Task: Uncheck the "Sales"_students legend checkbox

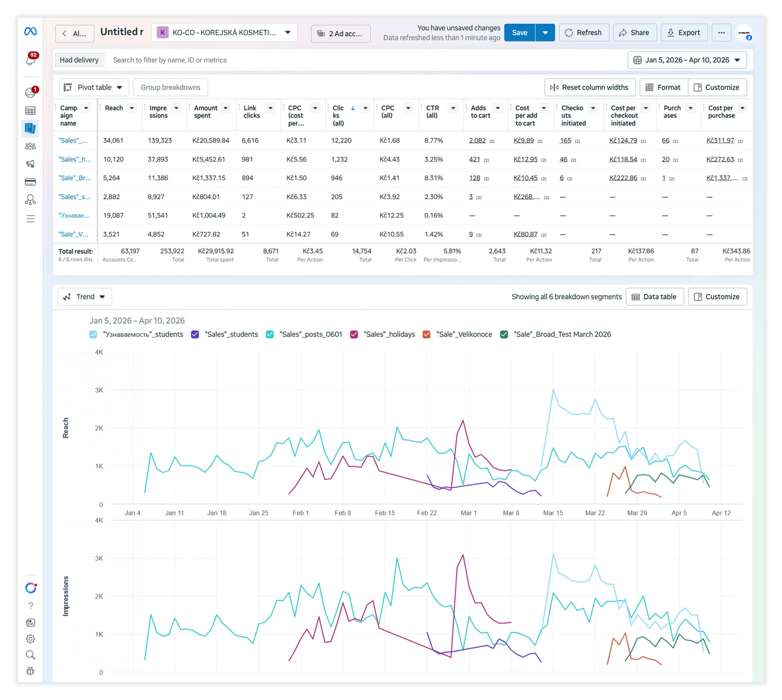Action: pos(195,335)
